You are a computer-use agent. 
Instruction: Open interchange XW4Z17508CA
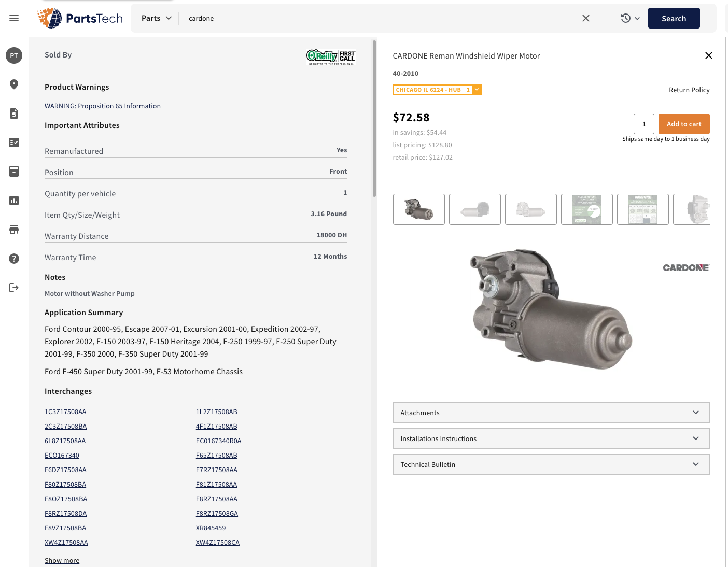coord(217,542)
